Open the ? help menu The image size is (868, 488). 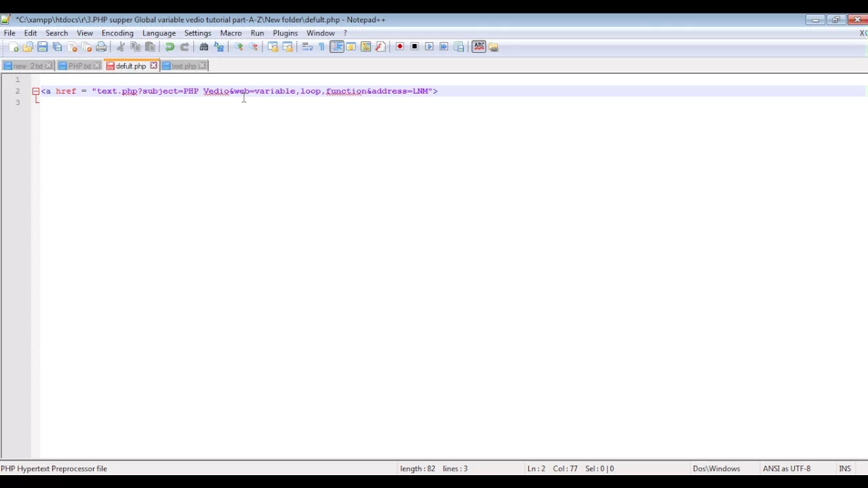(x=345, y=33)
